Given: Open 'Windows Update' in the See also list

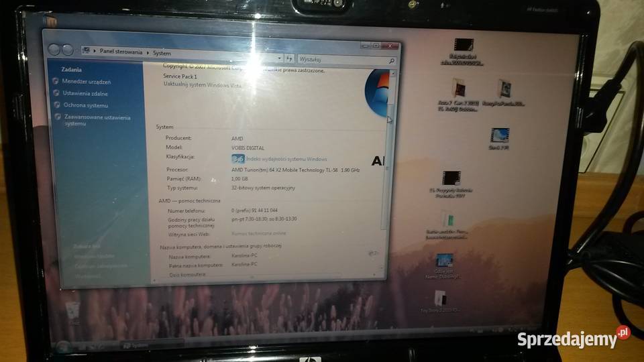Looking at the screenshot, I should click(x=95, y=256).
